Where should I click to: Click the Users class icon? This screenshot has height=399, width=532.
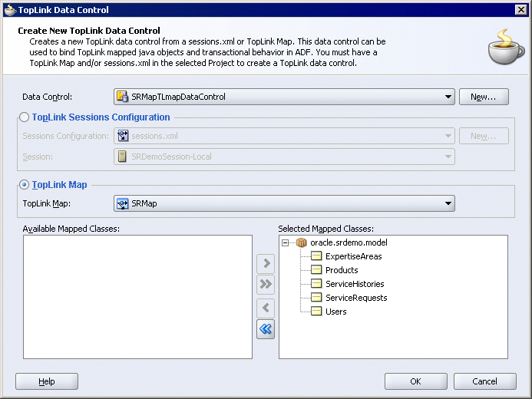[316, 312]
